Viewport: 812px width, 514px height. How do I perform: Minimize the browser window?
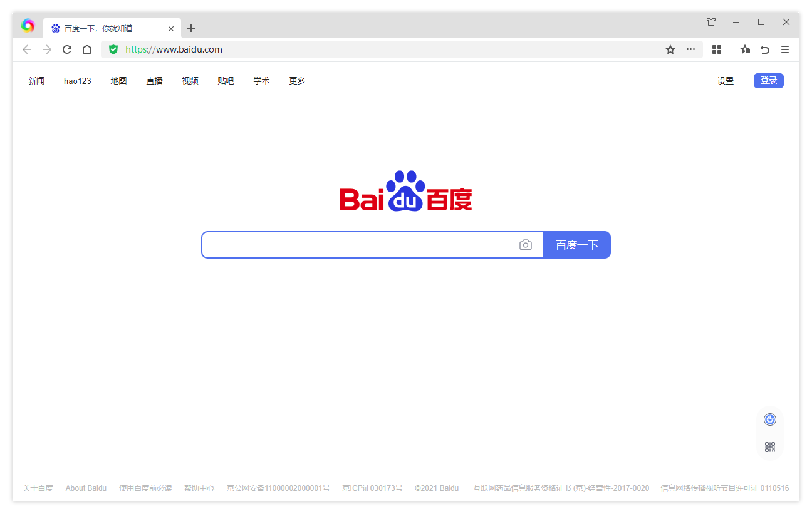[x=736, y=22]
